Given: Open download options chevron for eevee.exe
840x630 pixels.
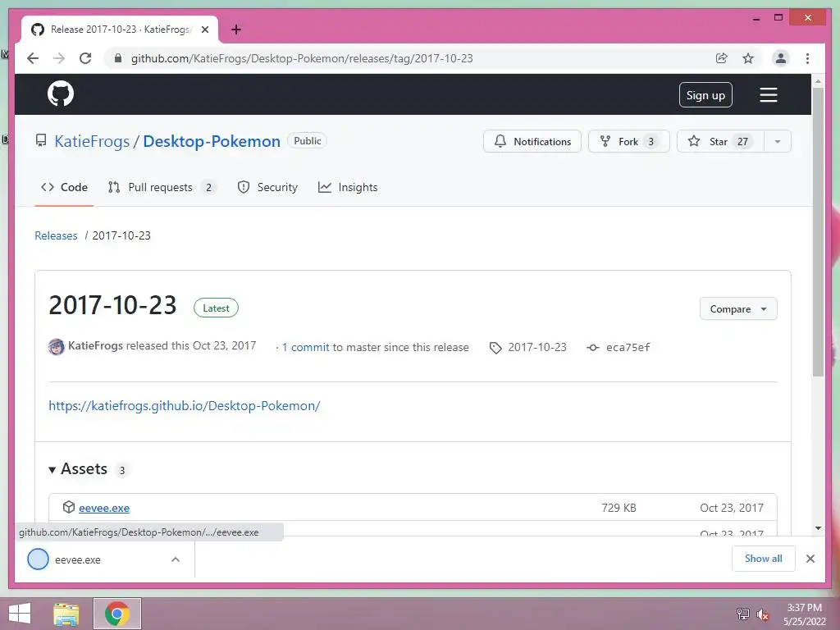Looking at the screenshot, I should coord(176,559).
